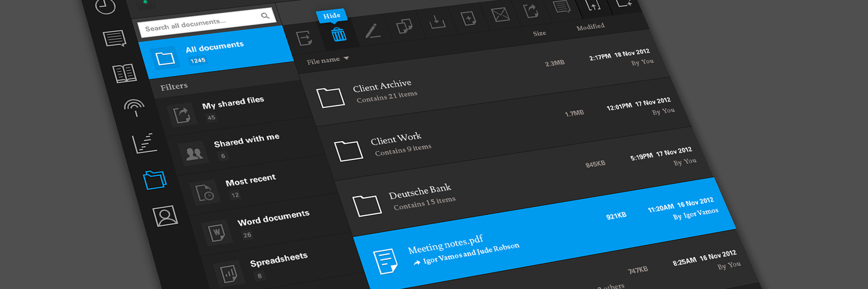Click the share icon beside My shared files

[x=182, y=115]
